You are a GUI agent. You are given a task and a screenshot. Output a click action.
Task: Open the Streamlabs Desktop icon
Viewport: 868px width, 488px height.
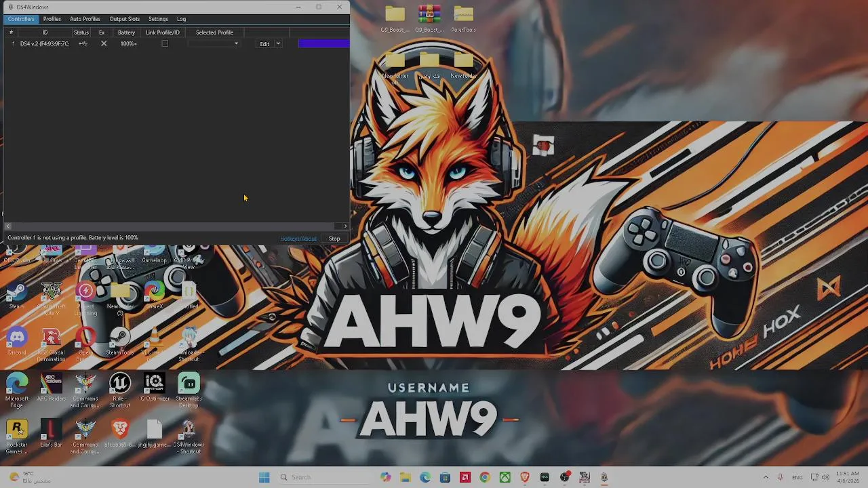pos(189,390)
